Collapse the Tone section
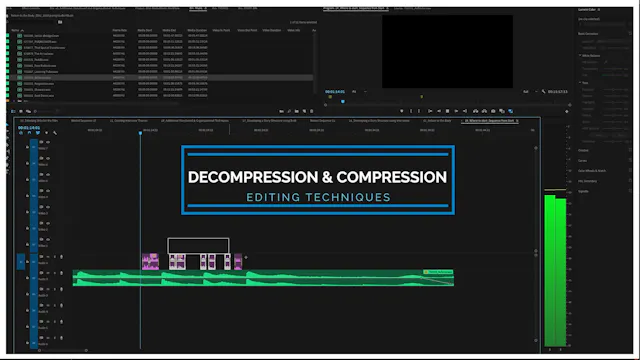The height and width of the screenshot is (360, 640). [580, 83]
